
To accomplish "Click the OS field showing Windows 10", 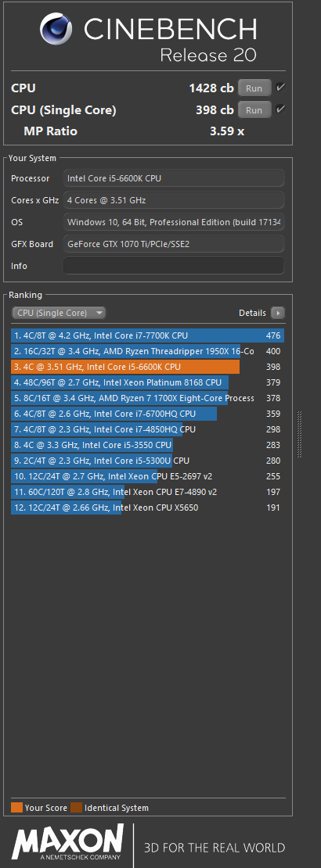I will click(174, 222).
